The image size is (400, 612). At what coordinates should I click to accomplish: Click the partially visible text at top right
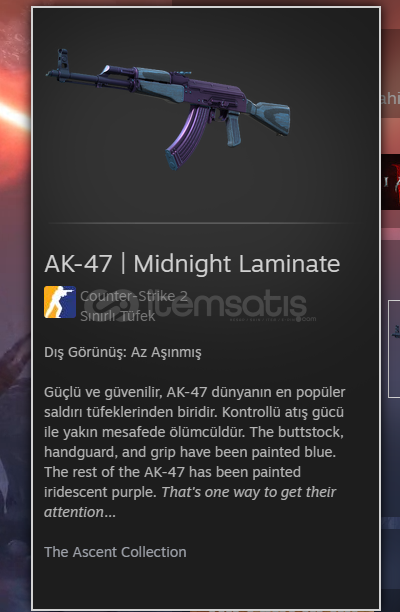tap(390, 98)
